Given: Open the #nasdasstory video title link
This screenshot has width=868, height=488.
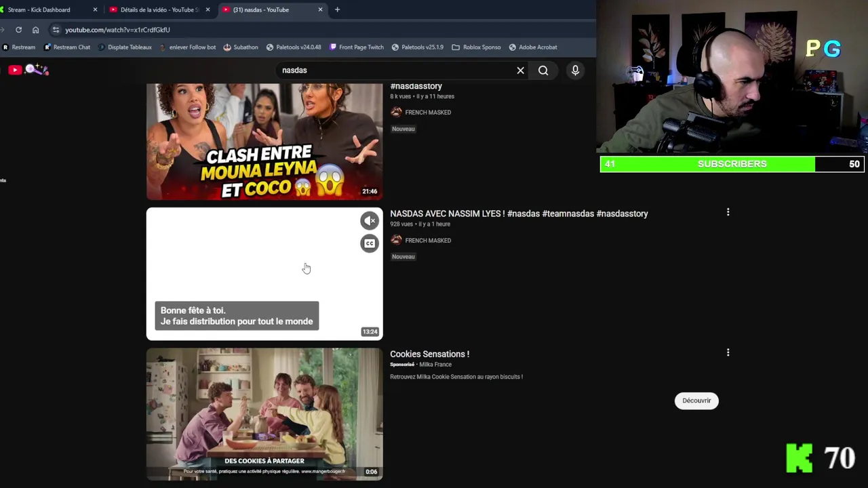Looking at the screenshot, I should click(416, 86).
